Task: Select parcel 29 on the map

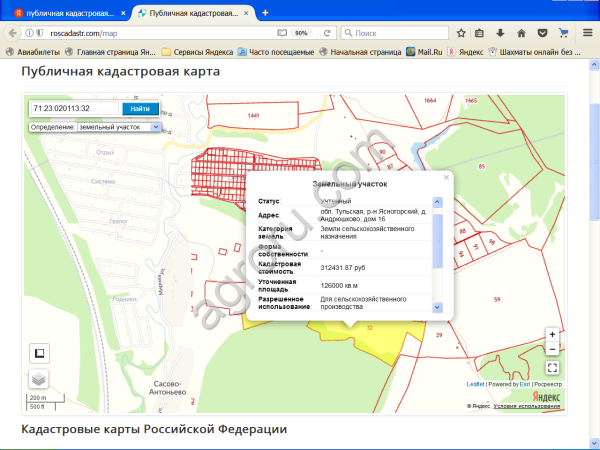Action: pos(439,335)
